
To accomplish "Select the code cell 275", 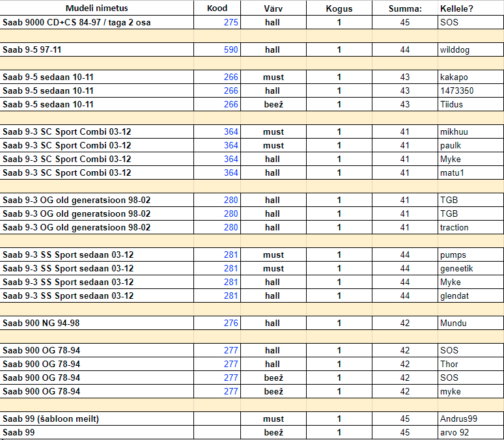I will tap(217, 23).
